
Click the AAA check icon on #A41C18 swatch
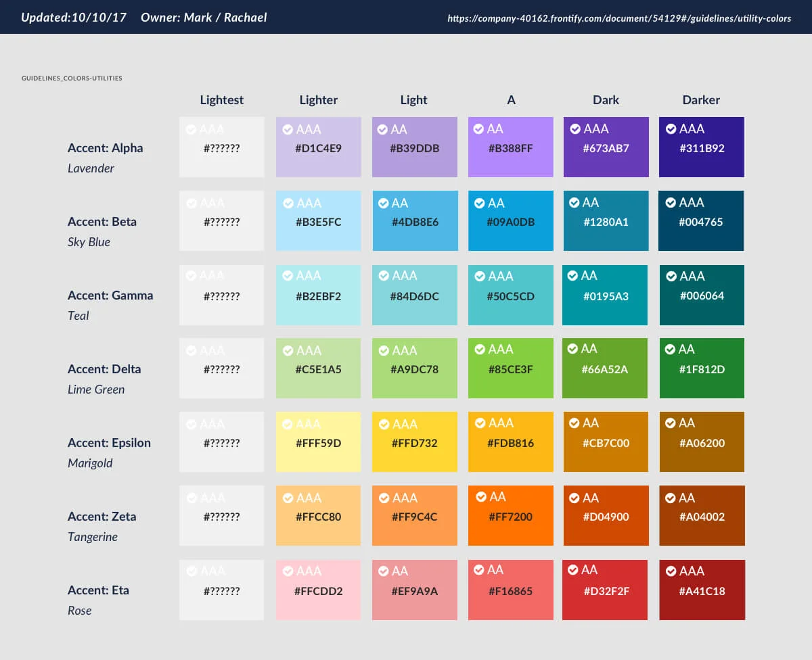[671, 571]
